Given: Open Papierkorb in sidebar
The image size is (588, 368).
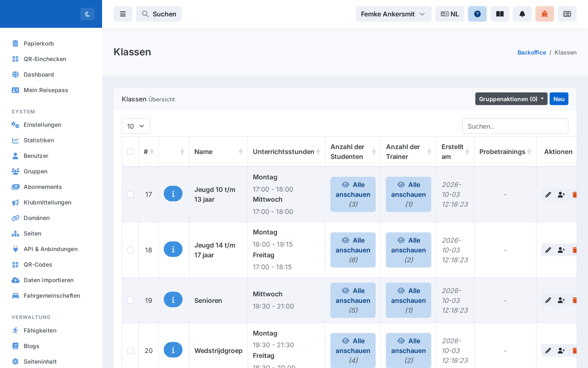Looking at the screenshot, I should pos(39,43).
